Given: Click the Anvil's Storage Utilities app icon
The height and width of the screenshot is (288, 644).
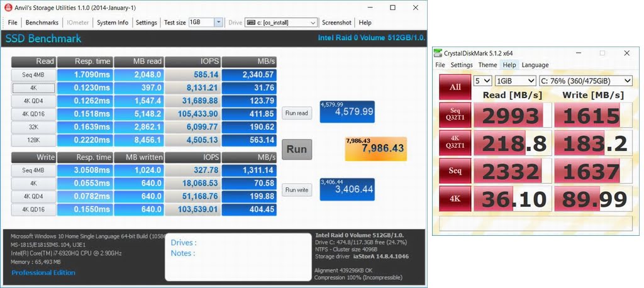Looking at the screenshot, I should [8, 8].
